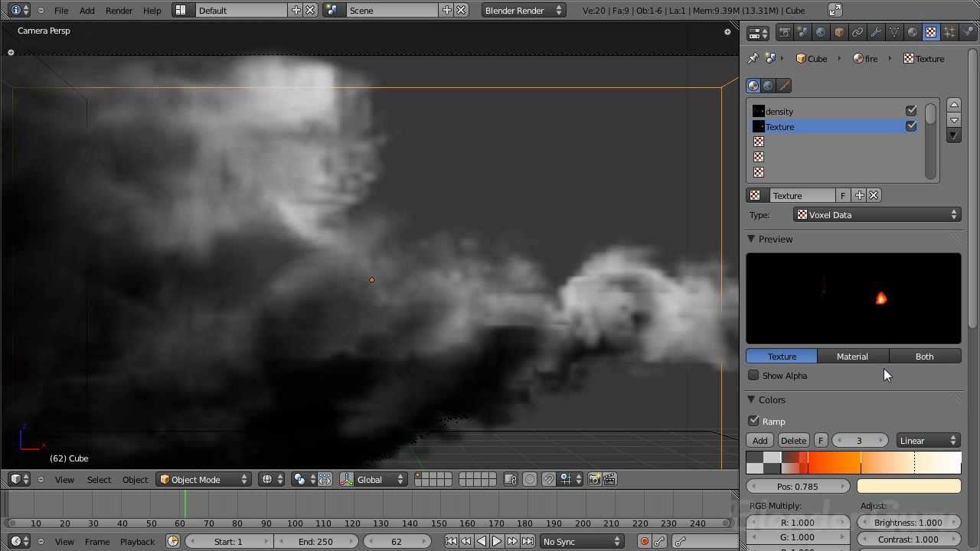The height and width of the screenshot is (551, 980).
Task: Open the No Sync dropdown
Action: (581, 542)
